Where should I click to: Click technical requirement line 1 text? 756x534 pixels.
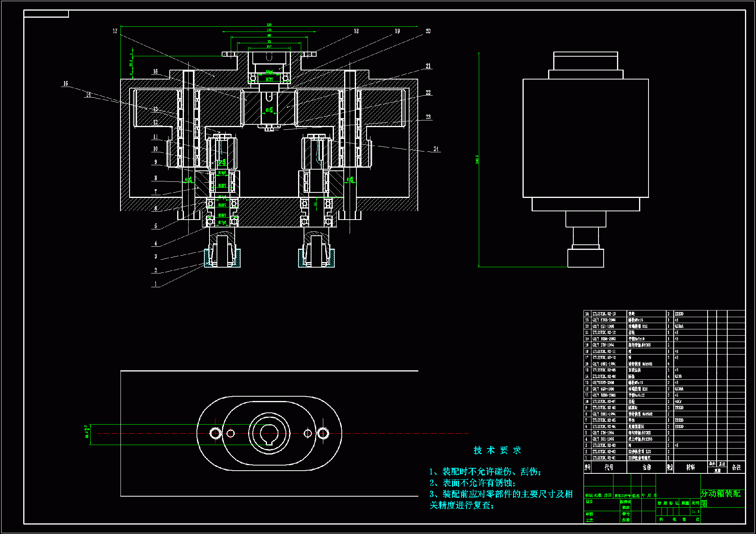point(485,471)
